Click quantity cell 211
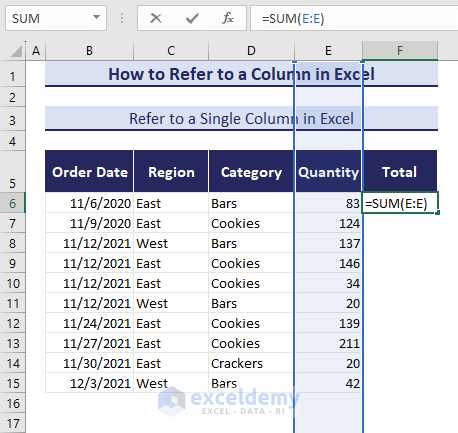Screen dimensions: 458x433 (x=328, y=343)
